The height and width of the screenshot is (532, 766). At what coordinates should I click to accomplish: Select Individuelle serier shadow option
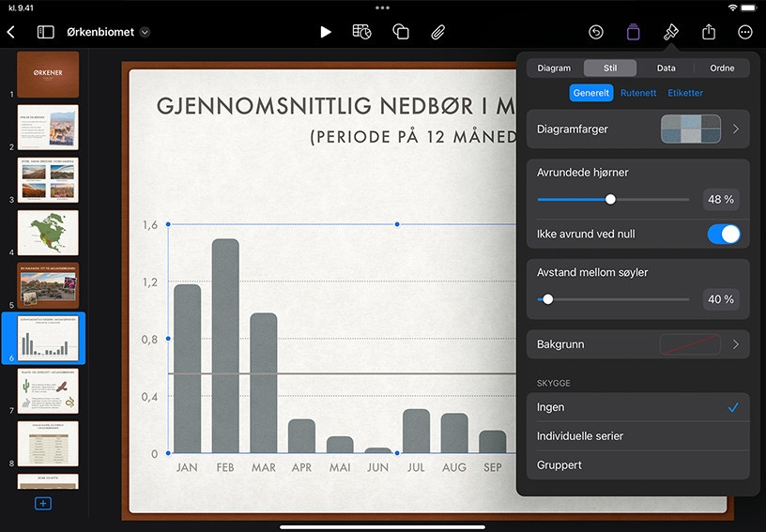coord(638,436)
